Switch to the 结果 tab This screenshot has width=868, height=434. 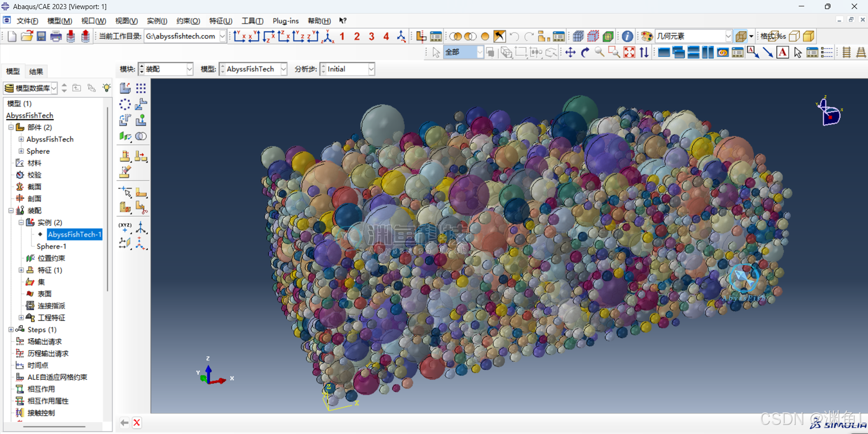(x=36, y=72)
